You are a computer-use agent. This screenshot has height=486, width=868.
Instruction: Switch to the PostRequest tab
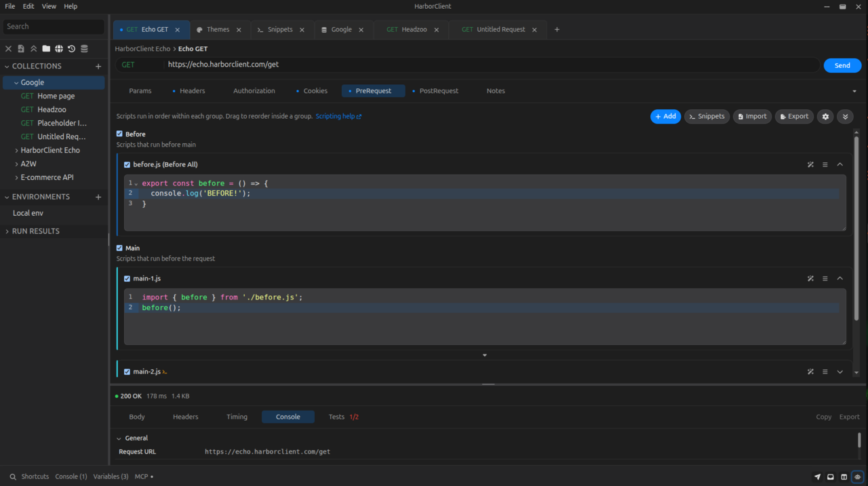[x=435, y=91]
